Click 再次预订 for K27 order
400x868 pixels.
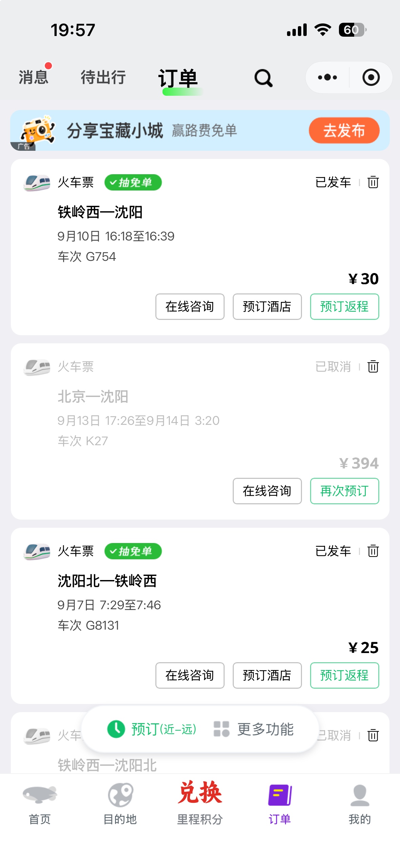click(344, 491)
